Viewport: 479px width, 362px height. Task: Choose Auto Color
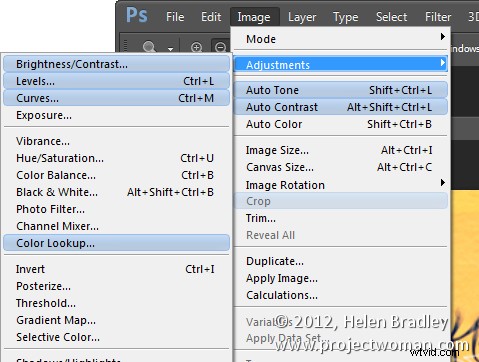click(340, 124)
